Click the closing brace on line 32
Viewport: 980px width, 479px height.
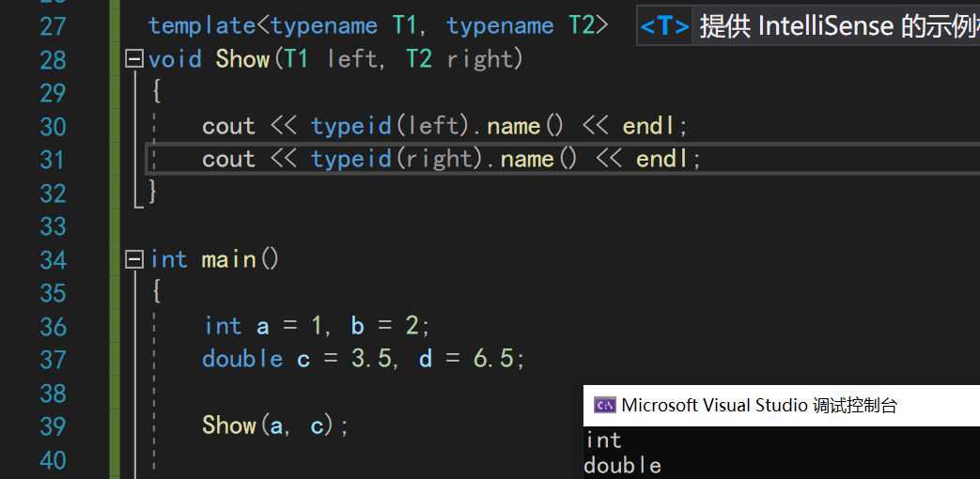coord(154,193)
